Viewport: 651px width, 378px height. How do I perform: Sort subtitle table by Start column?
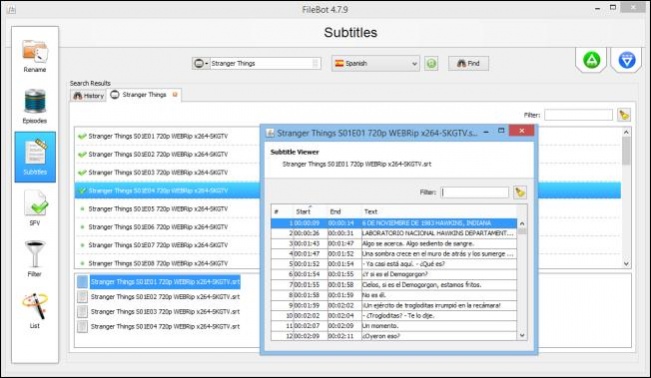point(310,211)
